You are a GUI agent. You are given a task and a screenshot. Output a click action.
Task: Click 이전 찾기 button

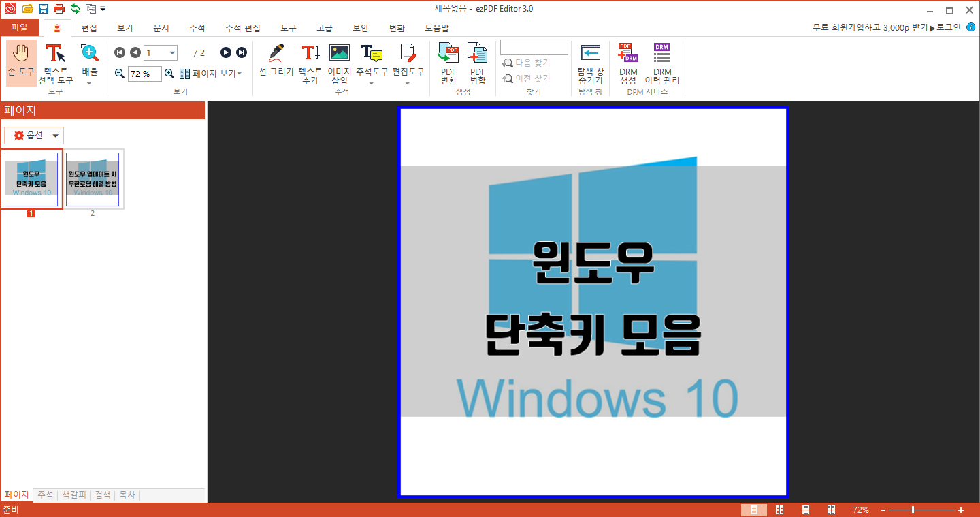click(x=526, y=78)
